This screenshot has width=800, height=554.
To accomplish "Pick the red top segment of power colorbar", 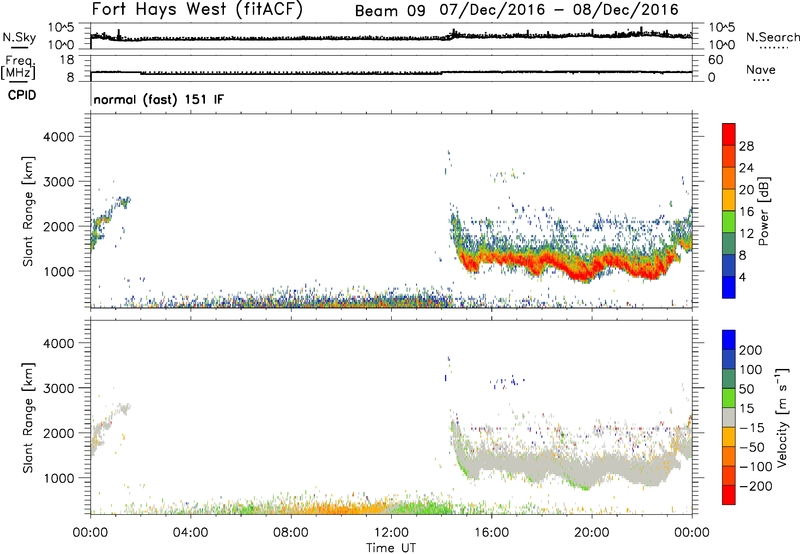I will 729,134.
